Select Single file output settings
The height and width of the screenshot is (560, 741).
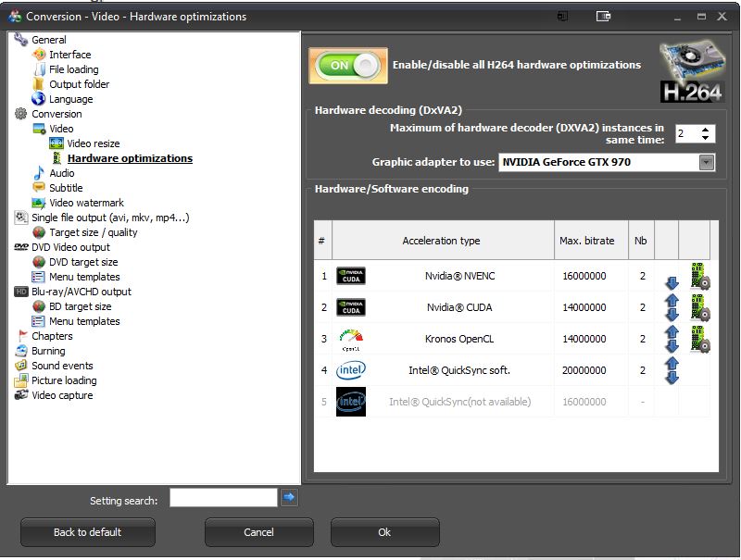pos(110,218)
